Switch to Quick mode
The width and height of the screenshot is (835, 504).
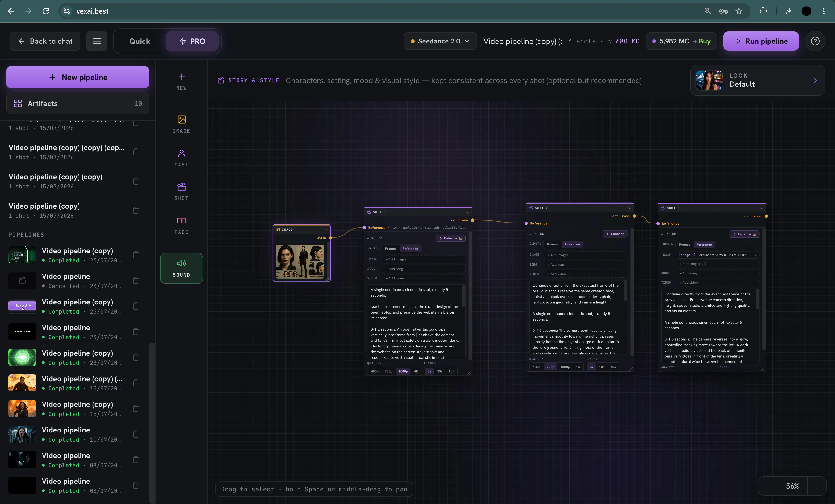(140, 41)
